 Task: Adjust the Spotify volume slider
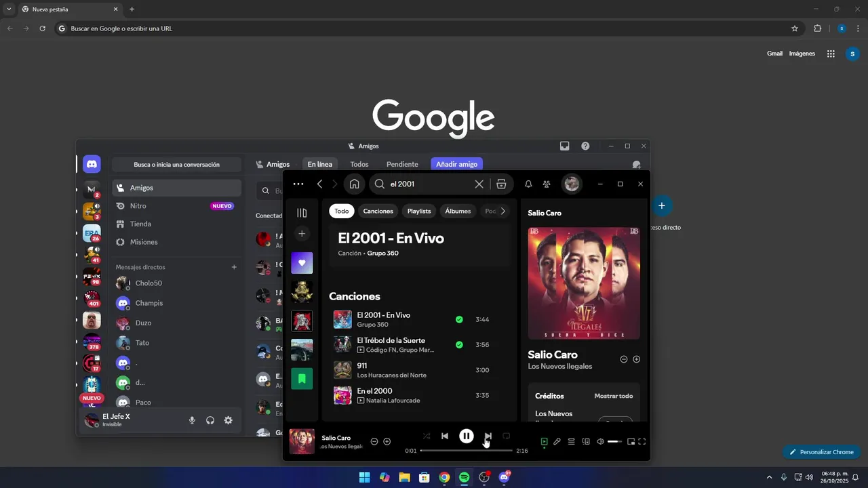(615, 442)
